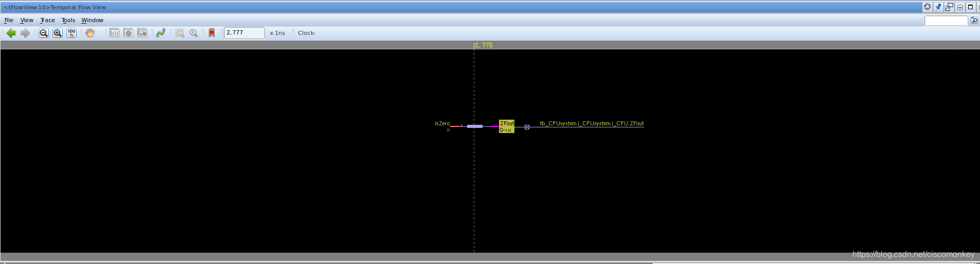Open the File menu
Screen dimensions: 980x264
click(9, 20)
